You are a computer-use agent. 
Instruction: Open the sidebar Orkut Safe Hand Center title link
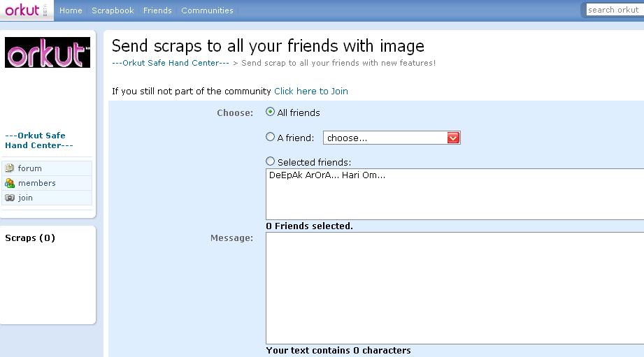click(x=39, y=140)
